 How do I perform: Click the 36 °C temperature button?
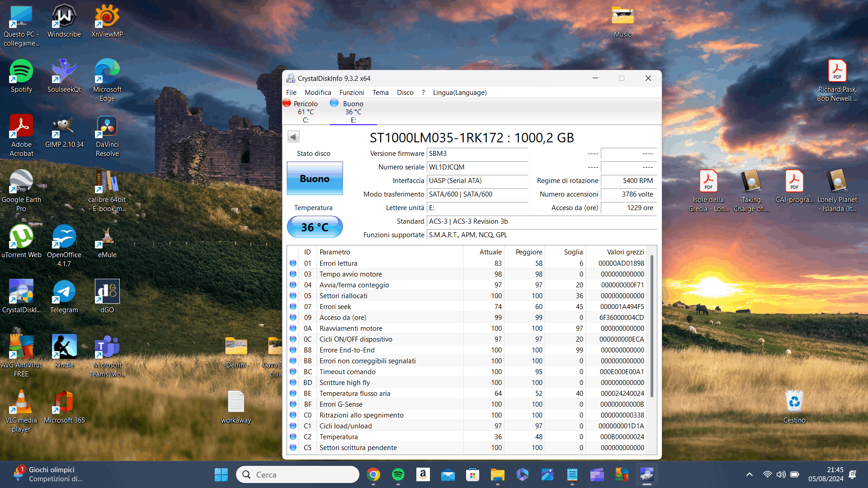click(x=315, y=227)
